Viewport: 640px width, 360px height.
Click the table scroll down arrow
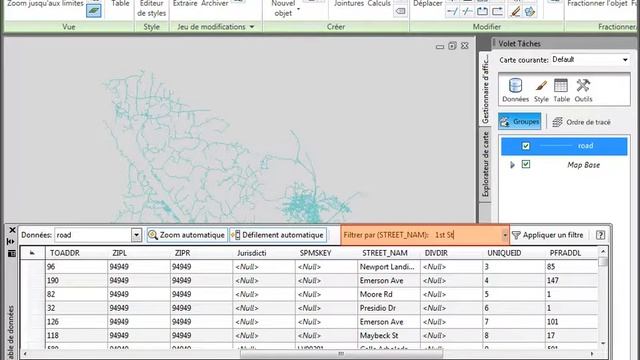(x=603, y=344)
